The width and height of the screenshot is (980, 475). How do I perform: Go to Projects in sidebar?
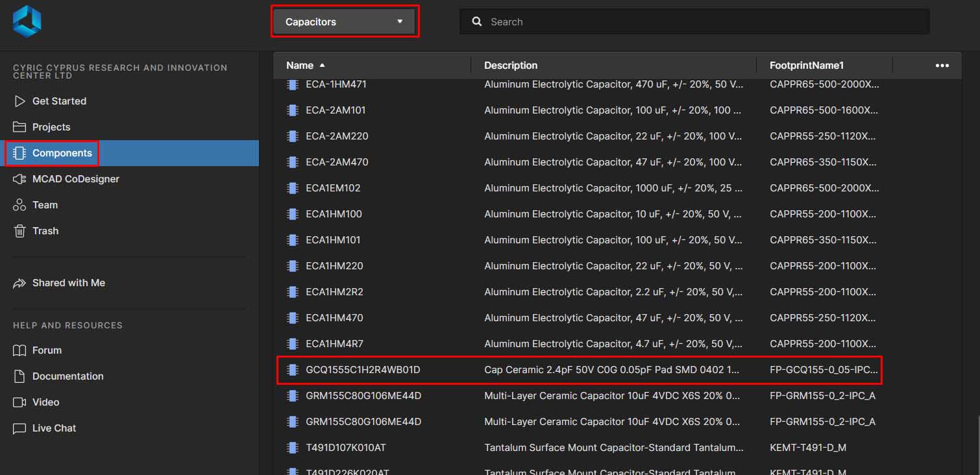point(51,127)
